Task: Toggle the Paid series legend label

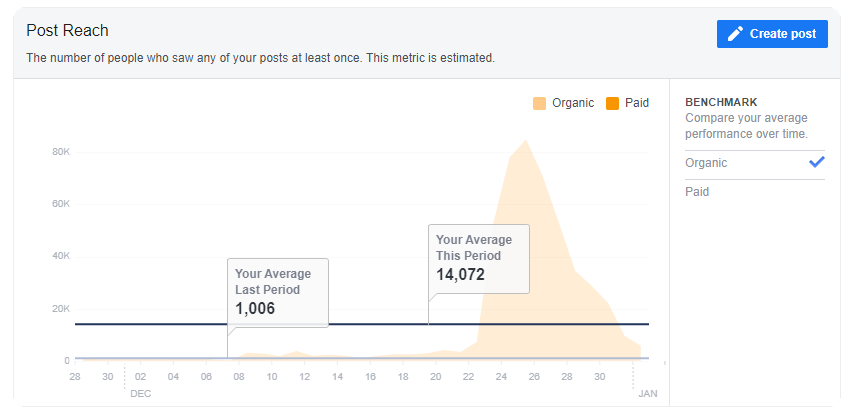Action: (636, 103)
